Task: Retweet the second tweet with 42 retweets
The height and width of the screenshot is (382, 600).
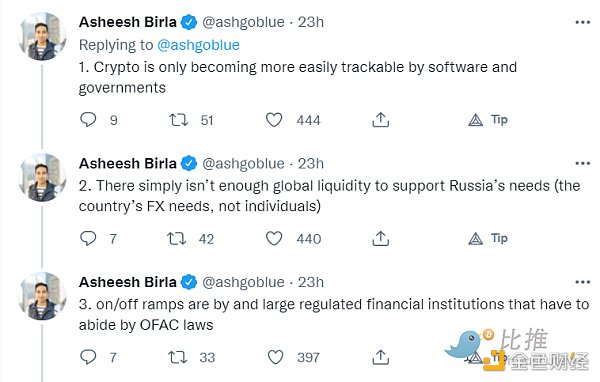Action: point(177,239)
